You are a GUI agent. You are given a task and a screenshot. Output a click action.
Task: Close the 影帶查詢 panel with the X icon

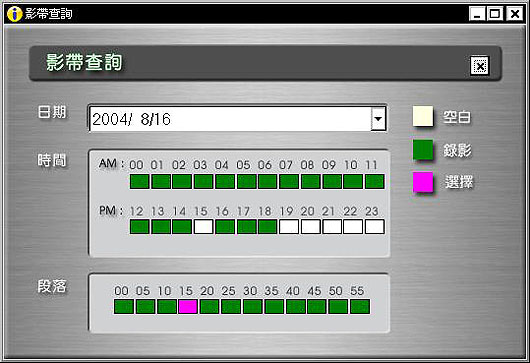pos(480,66)
